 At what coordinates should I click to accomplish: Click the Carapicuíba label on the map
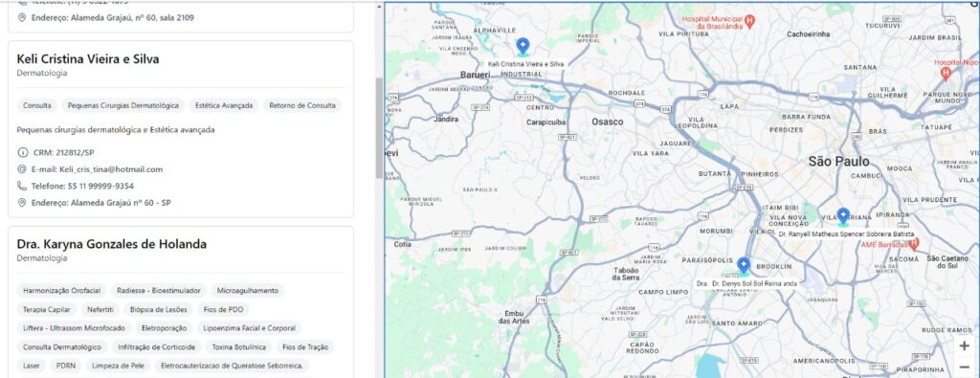546,122
